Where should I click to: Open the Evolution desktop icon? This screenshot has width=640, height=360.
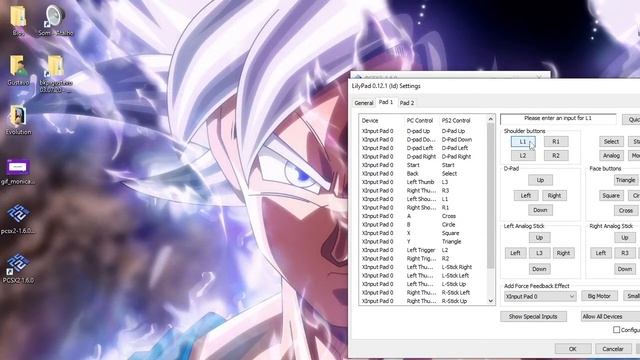pyautogui.click(x=18, y=120)
